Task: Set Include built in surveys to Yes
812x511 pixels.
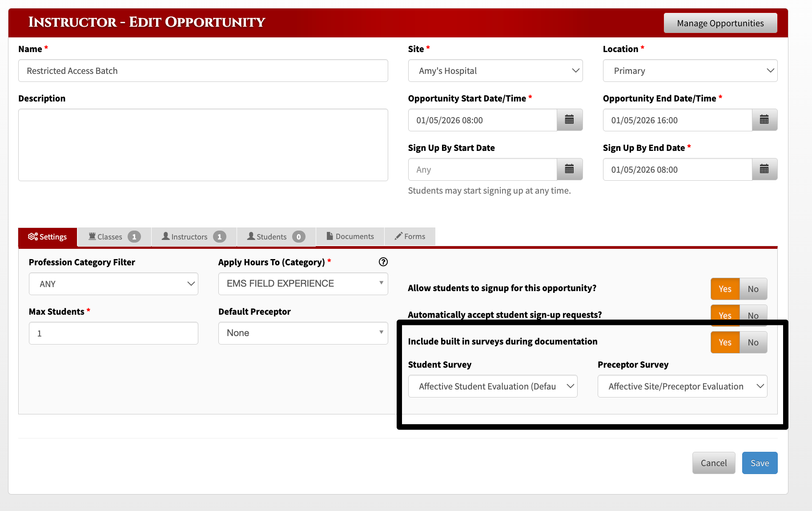Action: (725, 342)
